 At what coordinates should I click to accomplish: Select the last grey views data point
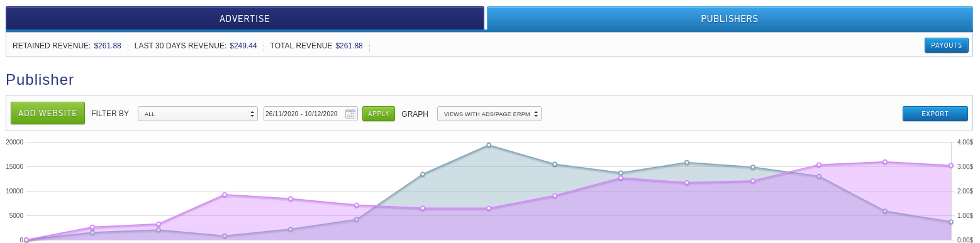tap(951, 222)
